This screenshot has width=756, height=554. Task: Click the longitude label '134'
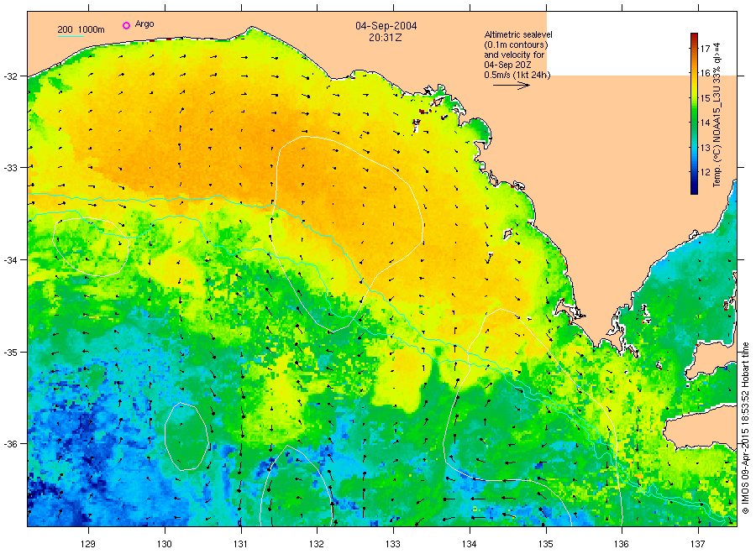pyautogui.click(x=469, y=544)
